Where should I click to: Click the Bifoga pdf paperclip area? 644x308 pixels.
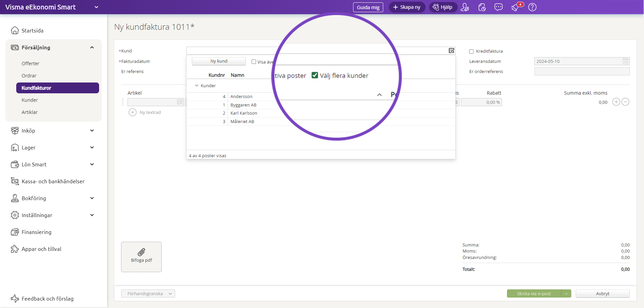pyautogui.click(x=141, y=257)
